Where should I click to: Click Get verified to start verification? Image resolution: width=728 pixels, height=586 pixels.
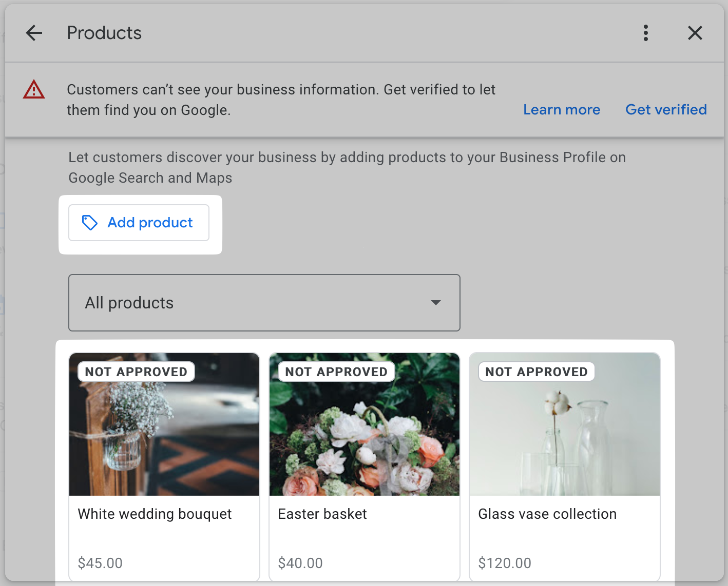[x=666, y=109]
